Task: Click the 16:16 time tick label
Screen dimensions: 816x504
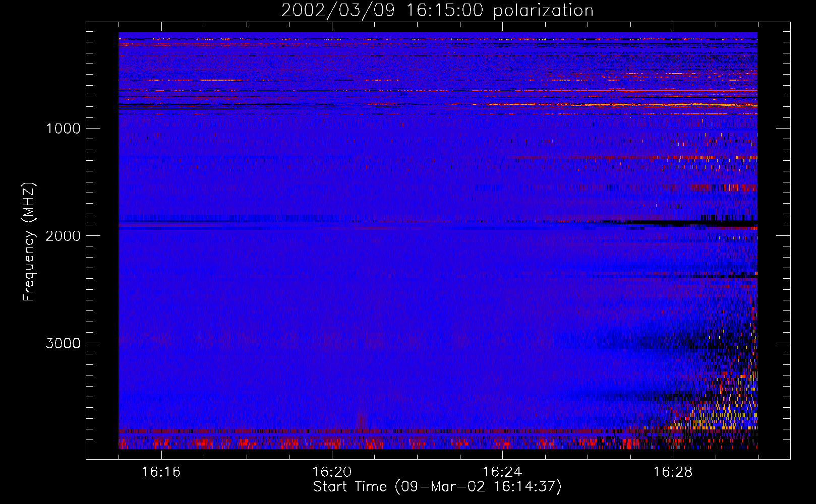Action: tap(161, 472)
